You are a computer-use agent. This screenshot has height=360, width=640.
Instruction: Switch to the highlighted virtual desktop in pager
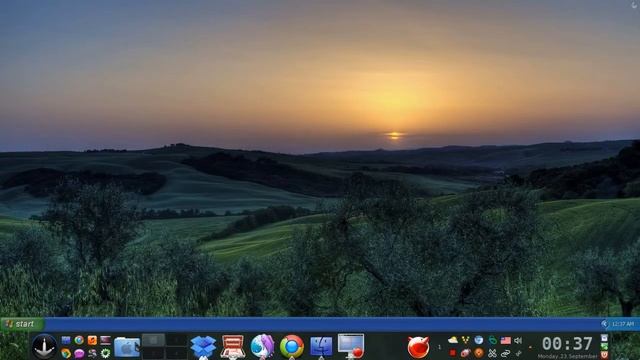click(153, 340)
